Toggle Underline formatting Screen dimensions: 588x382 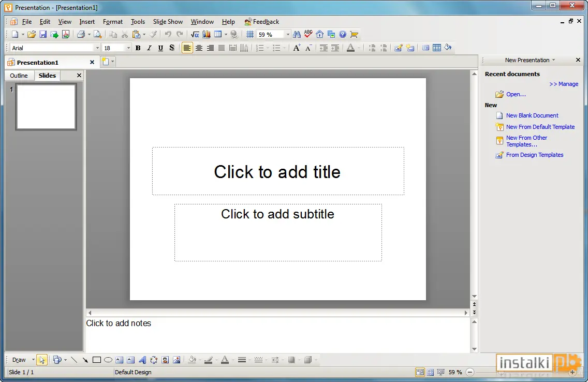click(160, 48)
